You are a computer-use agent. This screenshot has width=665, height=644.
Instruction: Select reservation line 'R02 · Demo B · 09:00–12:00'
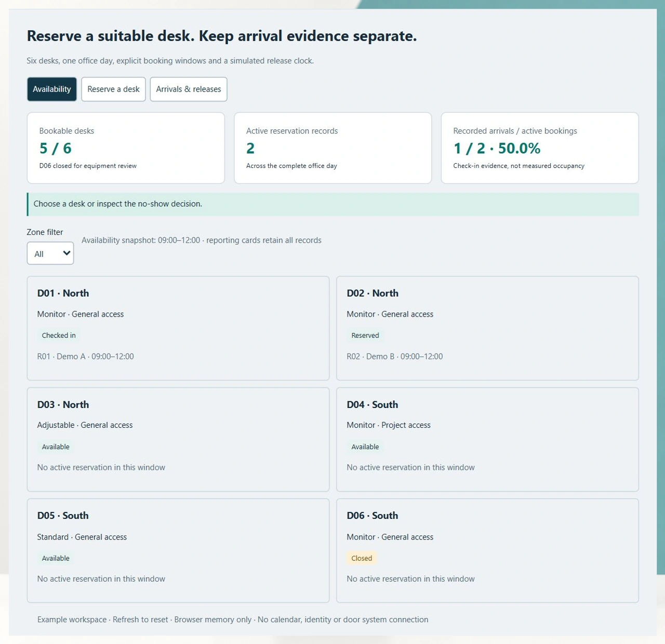tap(395, 357)
